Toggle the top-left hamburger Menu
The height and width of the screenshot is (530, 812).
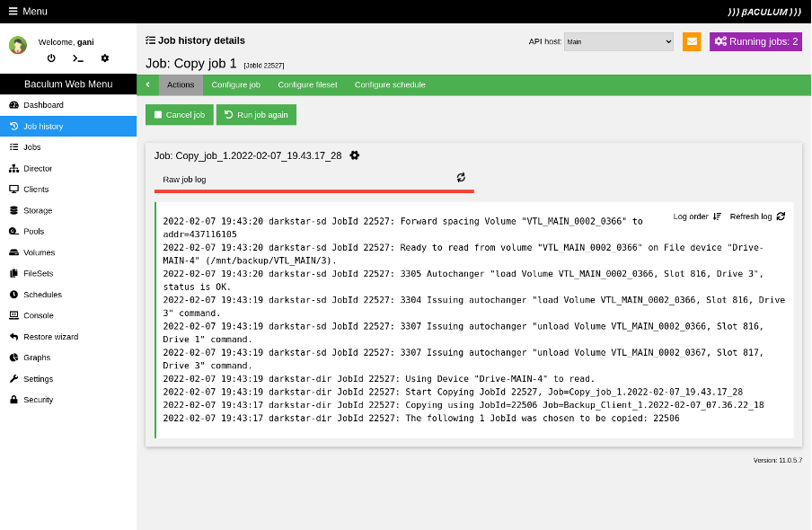[x=28, y=11]
